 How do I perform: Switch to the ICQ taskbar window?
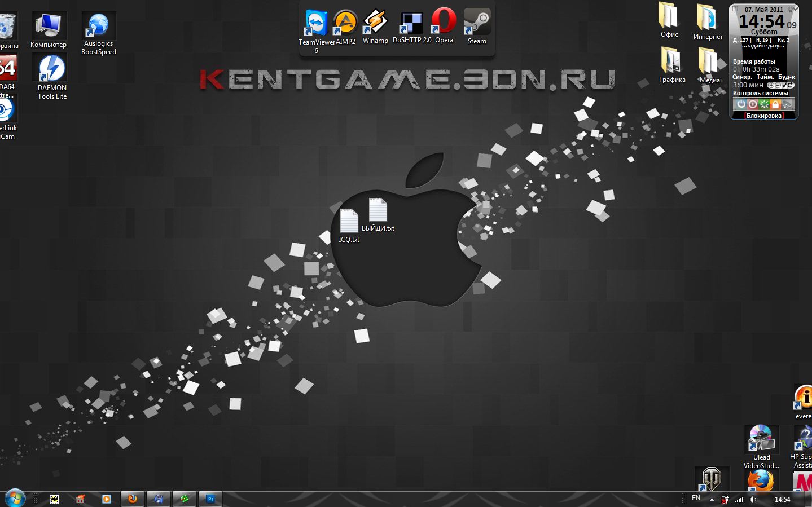click(x=185, y=499)
